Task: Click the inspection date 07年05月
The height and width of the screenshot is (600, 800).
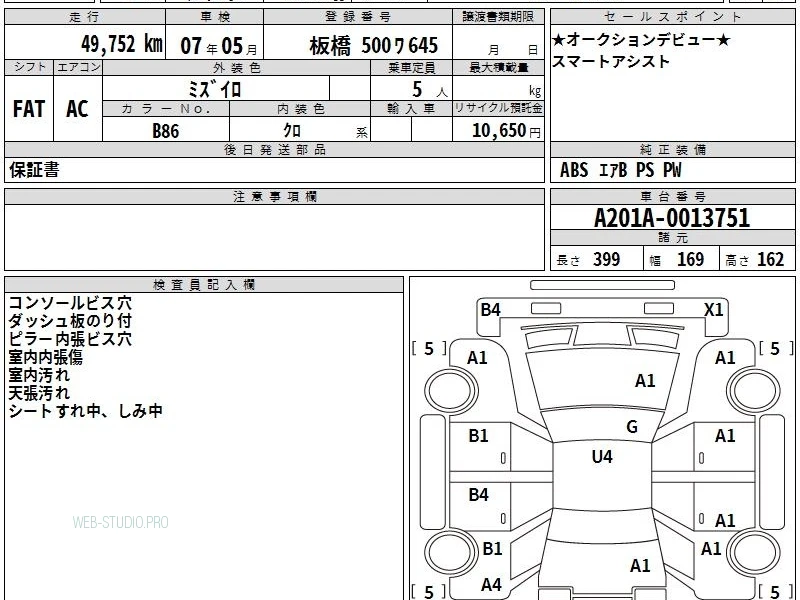Action: [x=219, y=45]
